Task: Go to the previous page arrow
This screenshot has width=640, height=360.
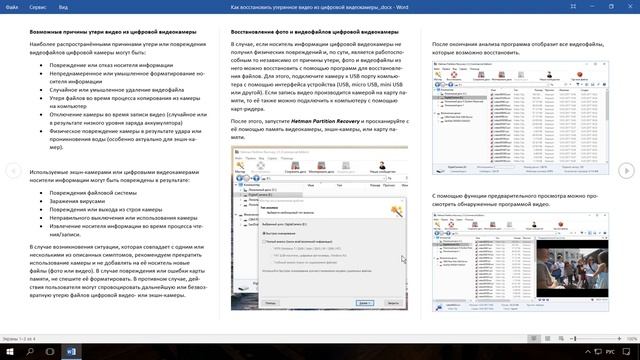Action: click(x=13, y=170)
